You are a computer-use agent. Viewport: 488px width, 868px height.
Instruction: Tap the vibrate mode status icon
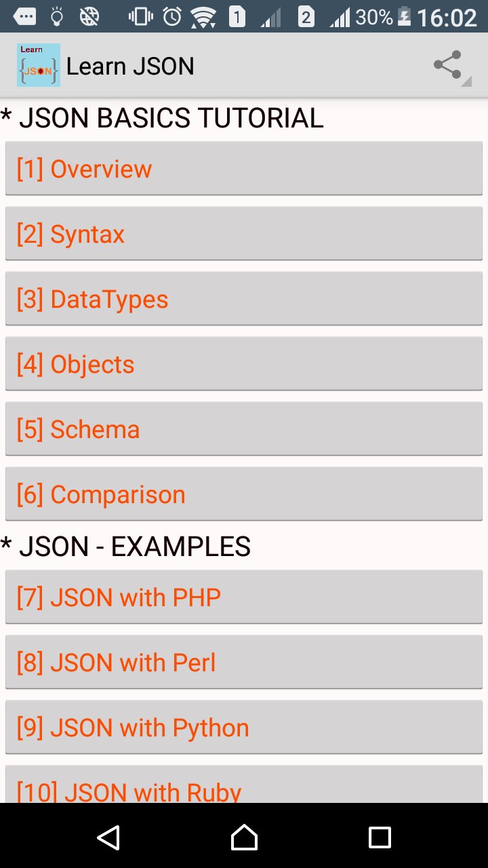[x=140, y=16]
